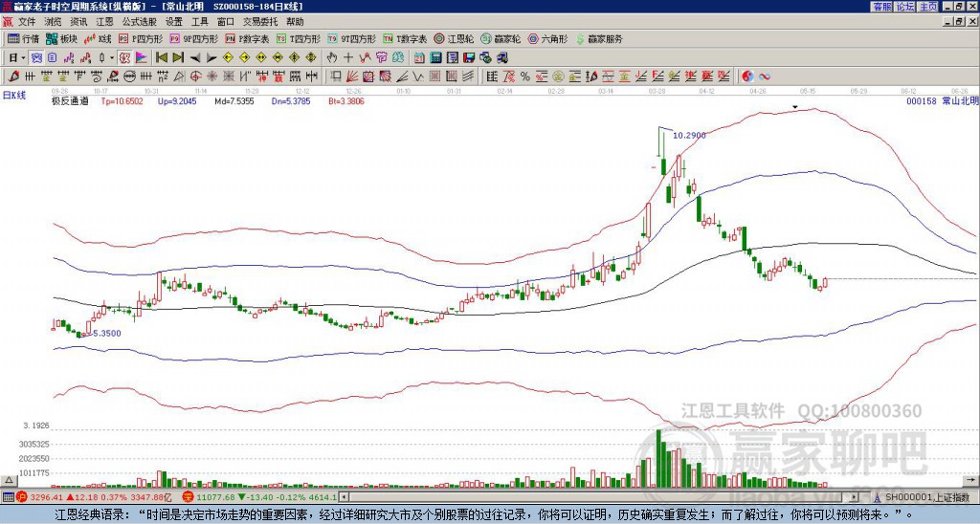Click the 日K线 label
Screen dimensions: 980x524
(14, 96)
